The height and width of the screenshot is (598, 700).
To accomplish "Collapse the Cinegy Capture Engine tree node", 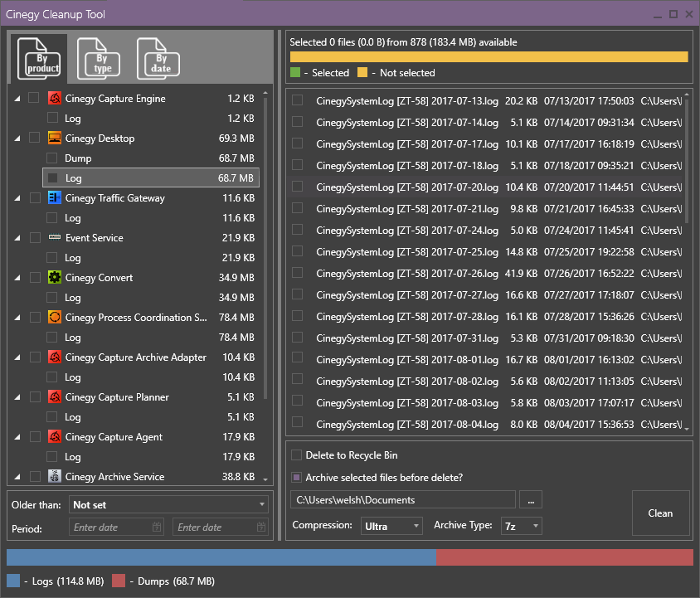I will tap(17, 98).
